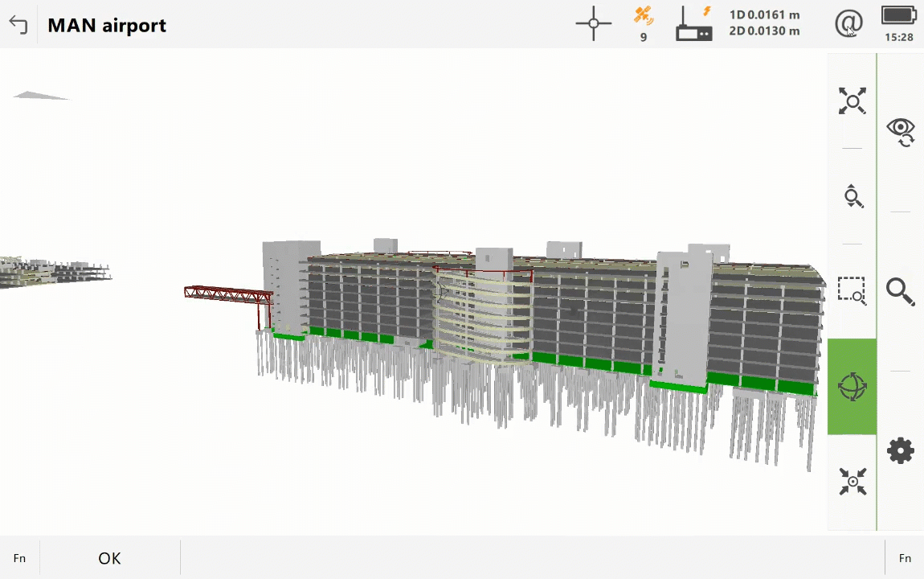This screenshot has height=579, width=924.
Task: Open the settings gear on the right
Action: tap(901, 450)
